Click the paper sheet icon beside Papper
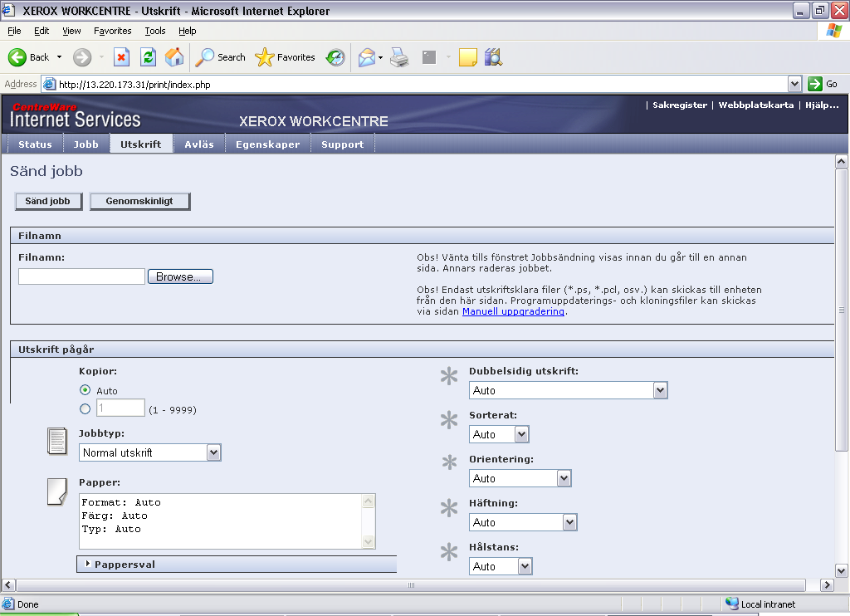 (57, 491)
